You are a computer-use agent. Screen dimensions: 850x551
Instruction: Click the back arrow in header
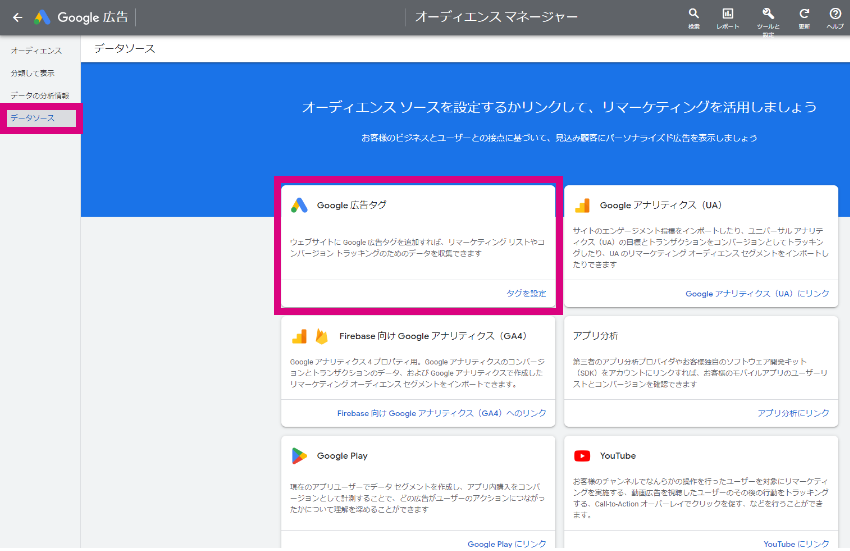point(18,17)
